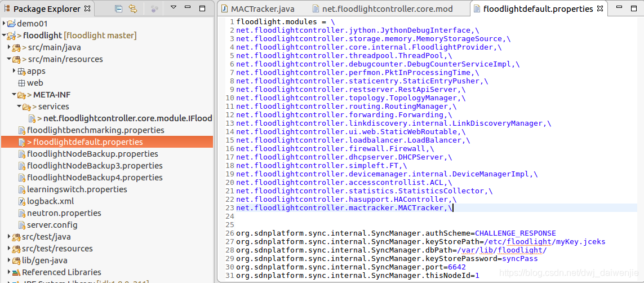
Task: Click the services folder icon
Action: point(26,107)
